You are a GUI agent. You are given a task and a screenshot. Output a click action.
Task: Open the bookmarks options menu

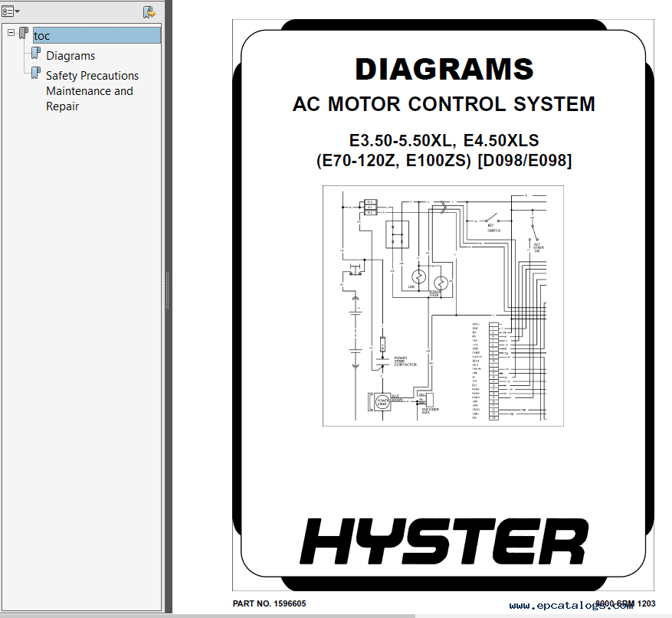(11, 11)
